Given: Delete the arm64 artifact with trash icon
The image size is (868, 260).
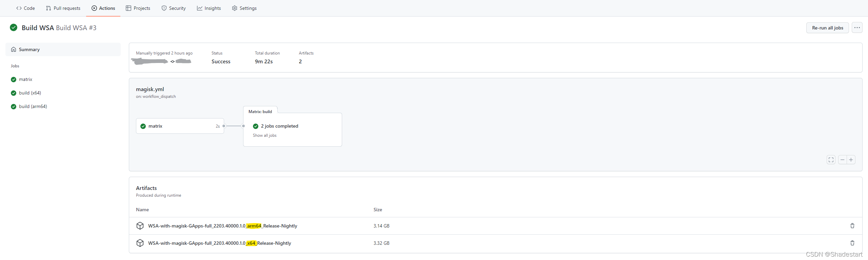Looking at the screenshot, I should (x=852, y=226).
